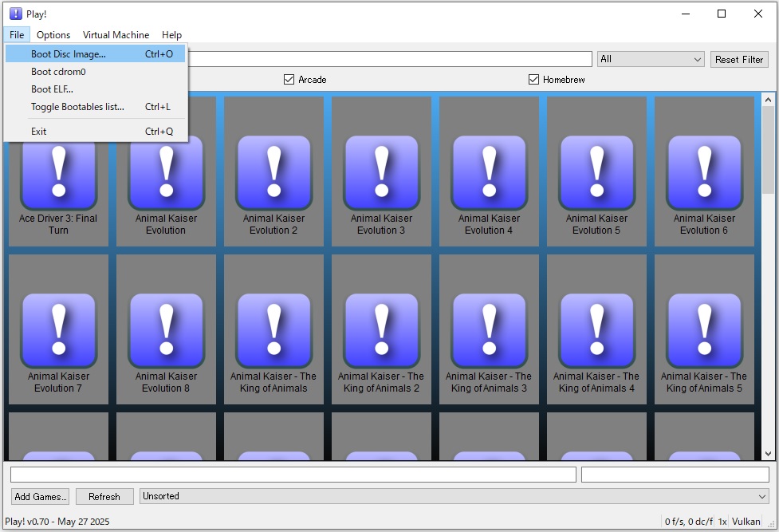779x532 pixels.
Task: Toggle the Arcade checkbox
Action: pyautogui.click(x=289, y=80)
